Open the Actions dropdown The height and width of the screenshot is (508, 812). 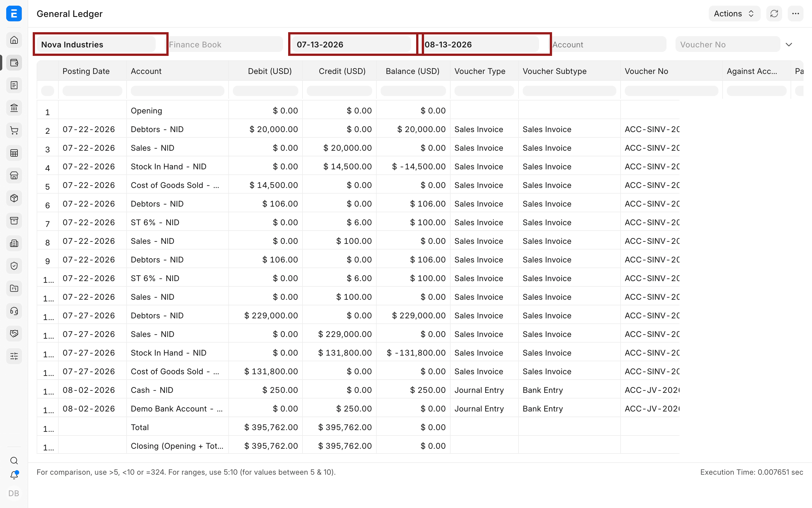click(x=734, y=14)
